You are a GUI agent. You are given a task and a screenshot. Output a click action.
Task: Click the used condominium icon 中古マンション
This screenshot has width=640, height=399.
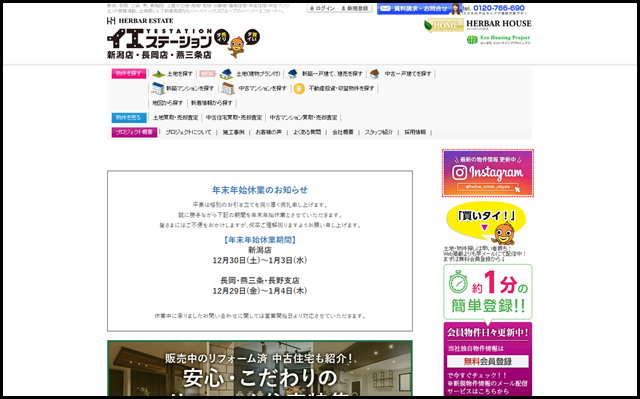tap(228, 89)
